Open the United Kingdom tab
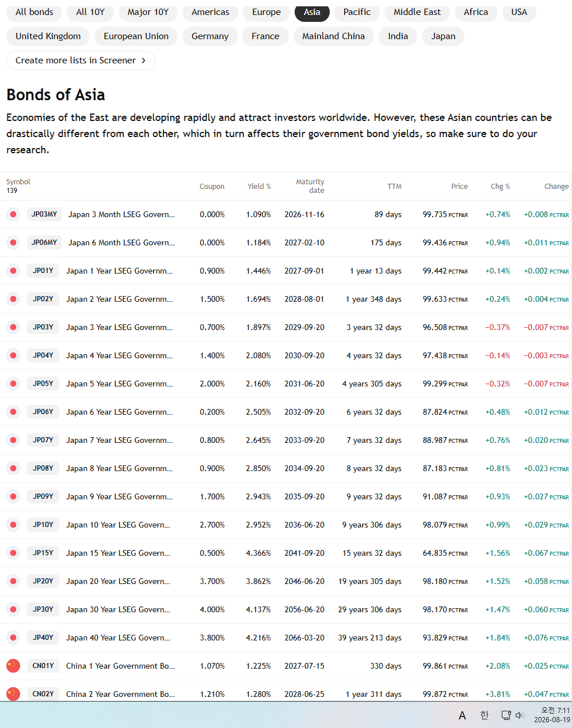The height and width of the screenshot is (728, 572). tap(48, 36)
